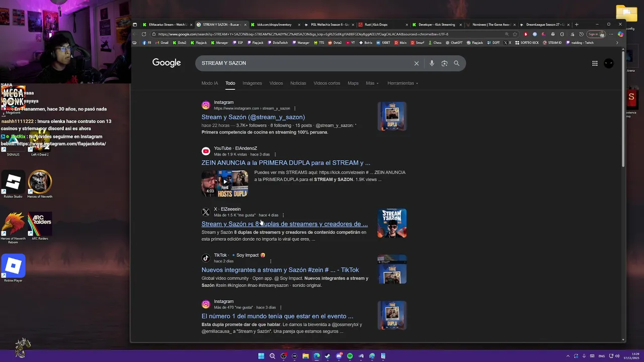Expand the Herramientas dropdown
The width and height of the screenshot is (644, 362).
click(x=403, y=83)
